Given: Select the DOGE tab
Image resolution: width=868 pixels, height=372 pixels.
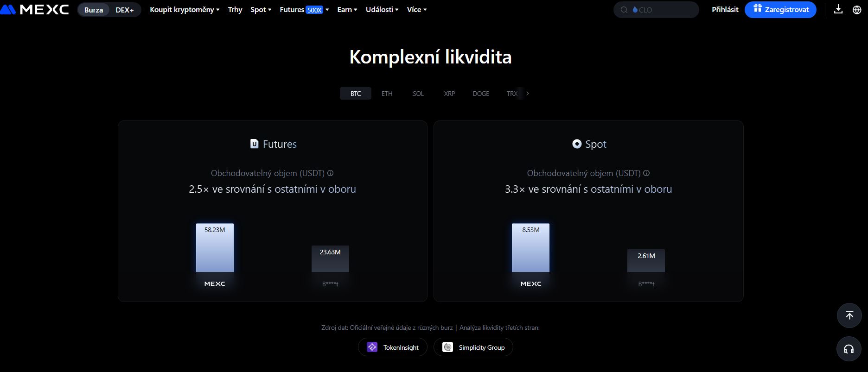Looking at the screenshot, I should pyautogui.click(x=481, y=94).
